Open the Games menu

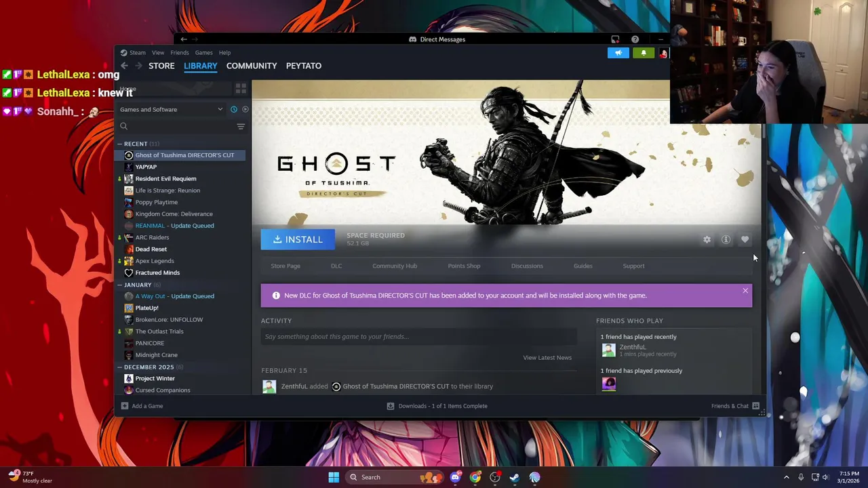(x=204, y=53)
